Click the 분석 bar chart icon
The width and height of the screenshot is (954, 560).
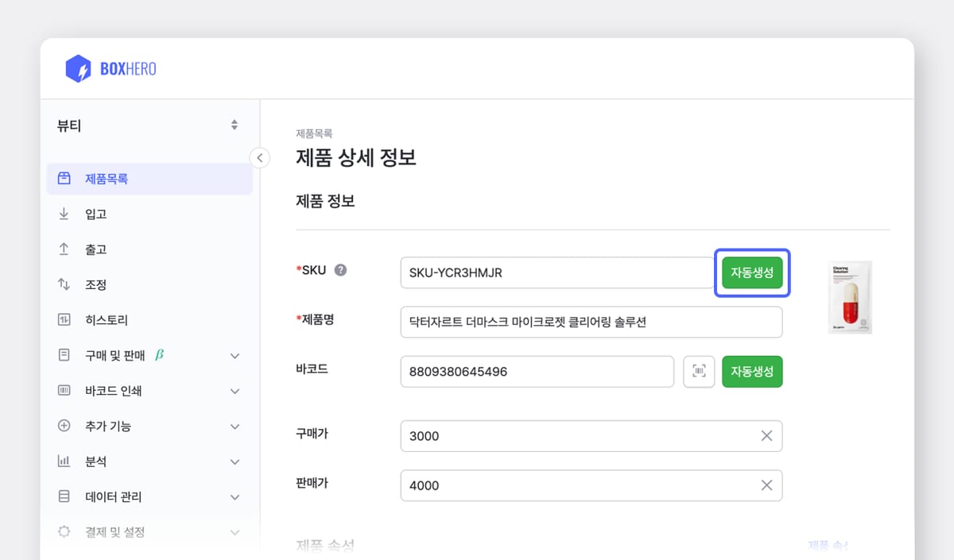pyautogui.click(x=64, y=461)
